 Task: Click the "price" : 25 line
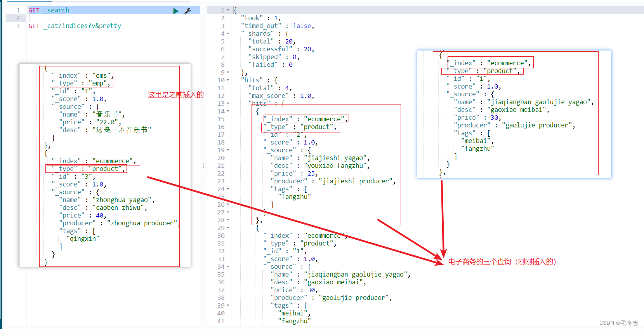[294, 174]
